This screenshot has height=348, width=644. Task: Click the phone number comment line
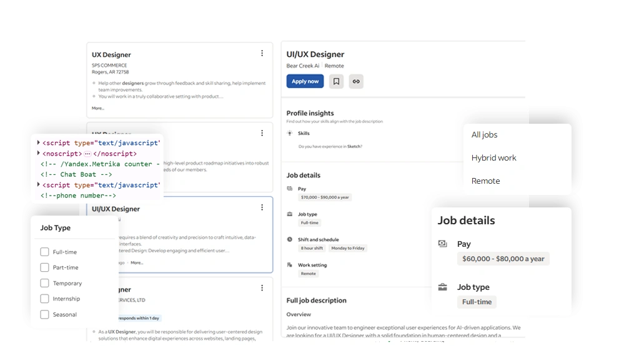tap(78, 196)
